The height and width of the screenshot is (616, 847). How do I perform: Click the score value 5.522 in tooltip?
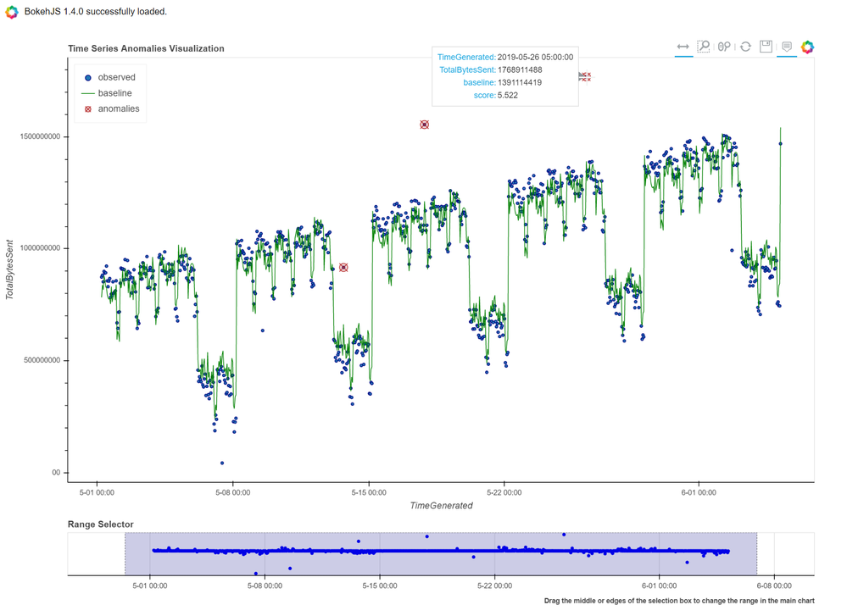508,96
